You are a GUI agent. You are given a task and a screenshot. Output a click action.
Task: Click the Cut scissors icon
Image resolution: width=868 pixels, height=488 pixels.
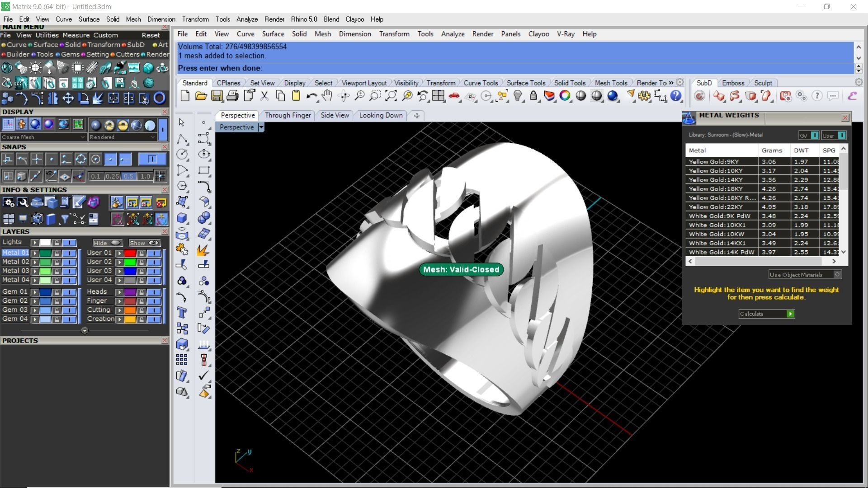coord(265,96)
